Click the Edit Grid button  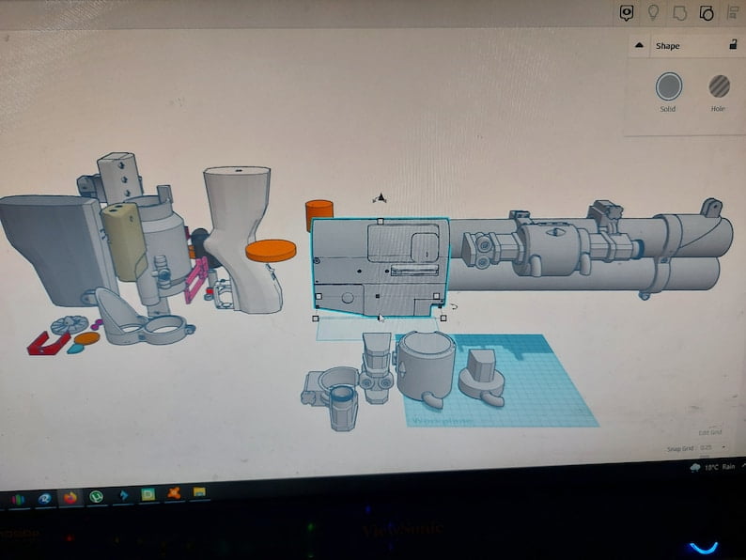(x=710, y=432)
